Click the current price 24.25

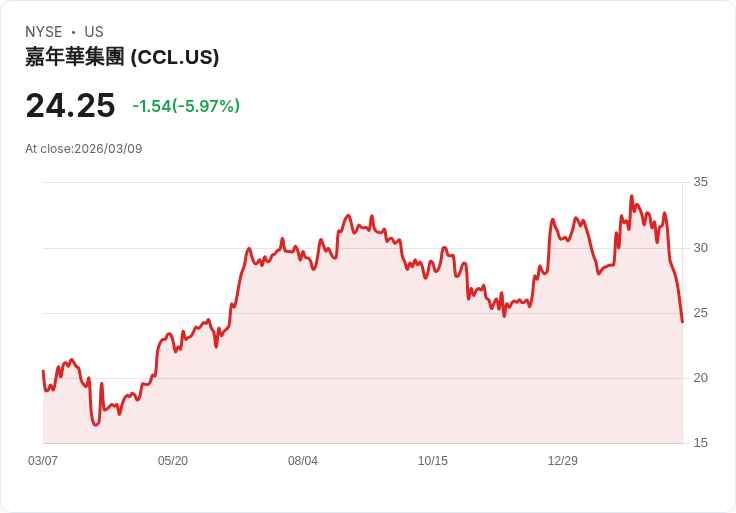pyautogui.click(x=70, y=105)
